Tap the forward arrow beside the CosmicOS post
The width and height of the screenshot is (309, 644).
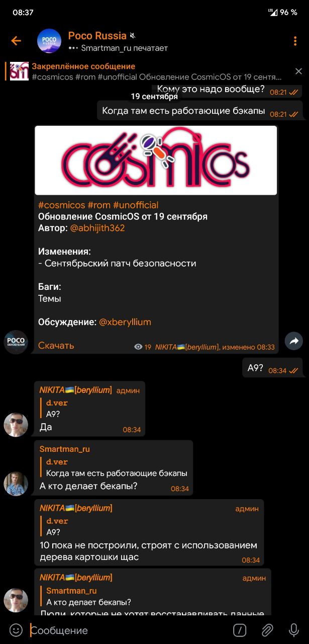(x=294, y=341)
